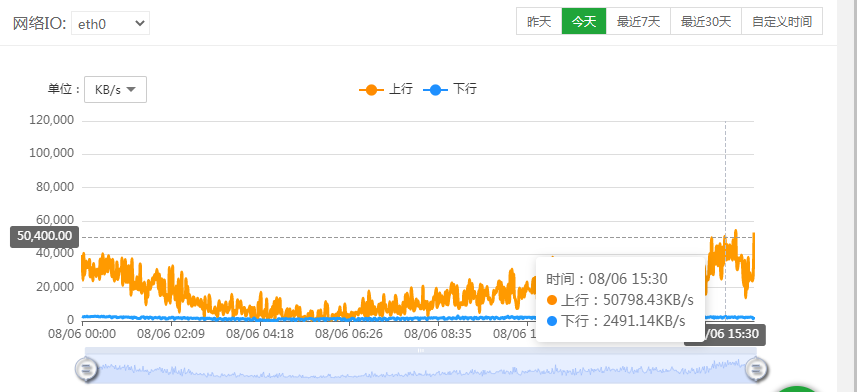Click the 时间：08/06 15:30 tooltip line
Image resolution: width=857 pixels, height=392 pixels.
point(607,279)
